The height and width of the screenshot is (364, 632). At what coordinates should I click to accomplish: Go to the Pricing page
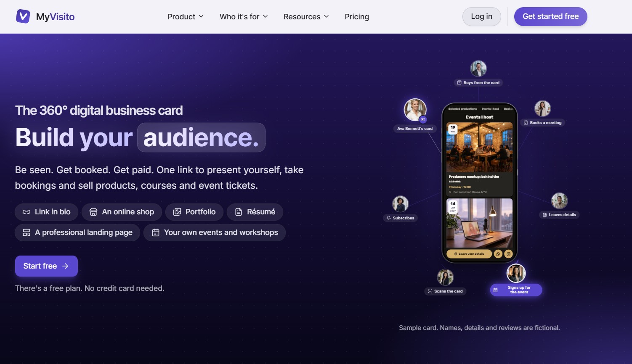point(357,17)
